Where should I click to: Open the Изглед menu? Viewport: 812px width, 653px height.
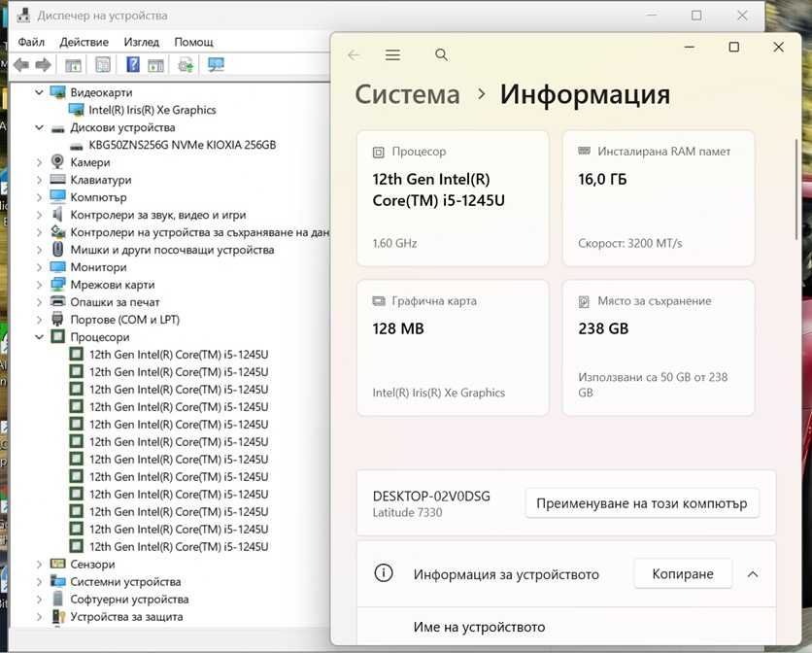click(x=142, y=42)
